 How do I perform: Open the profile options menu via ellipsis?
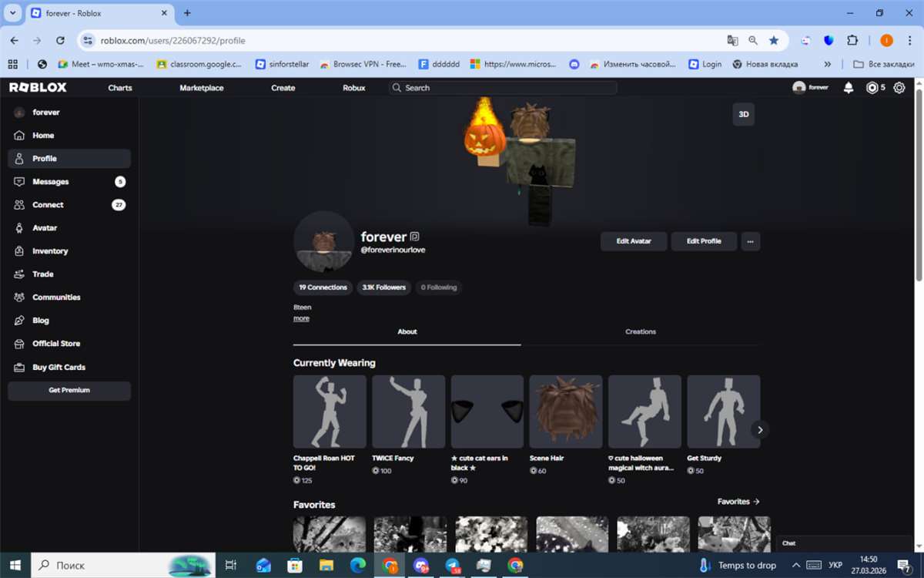click(750, 241)
